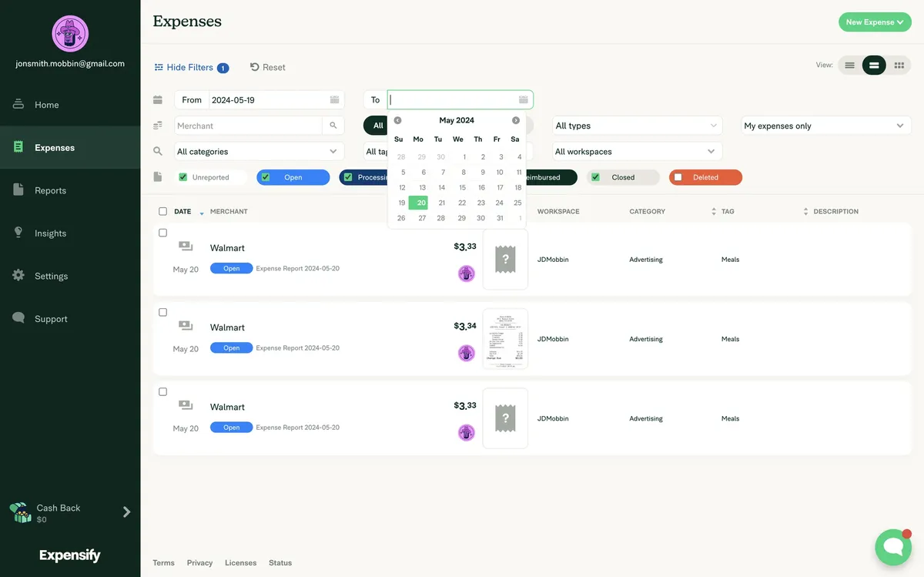This screenshot has height=577, width=924.
Task: Click the To field calendar icon
Action: [524, 100]
